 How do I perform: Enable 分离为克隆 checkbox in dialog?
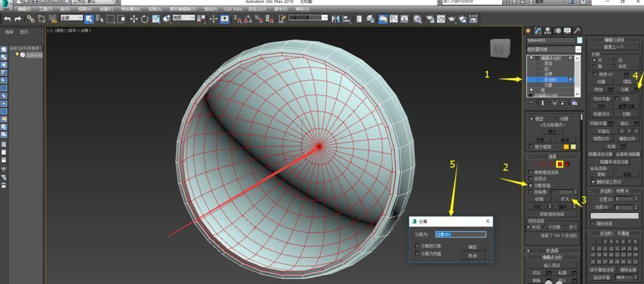[x=417, y=254]
